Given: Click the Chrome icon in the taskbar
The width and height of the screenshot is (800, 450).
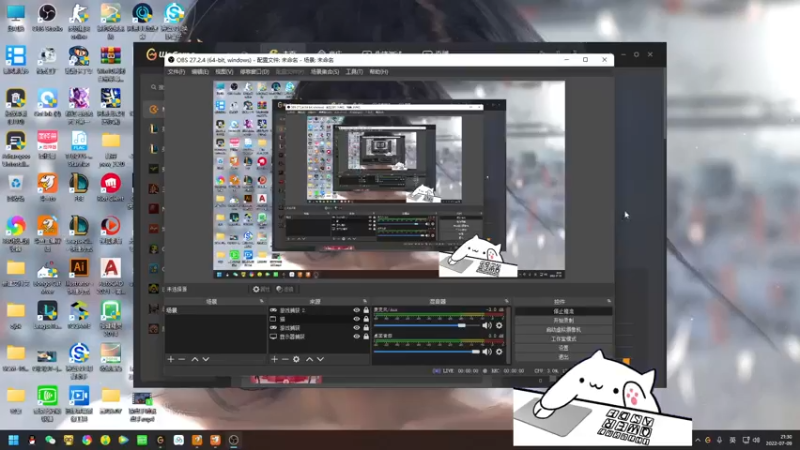Looking at the screenshot, I should pos(87,440).
